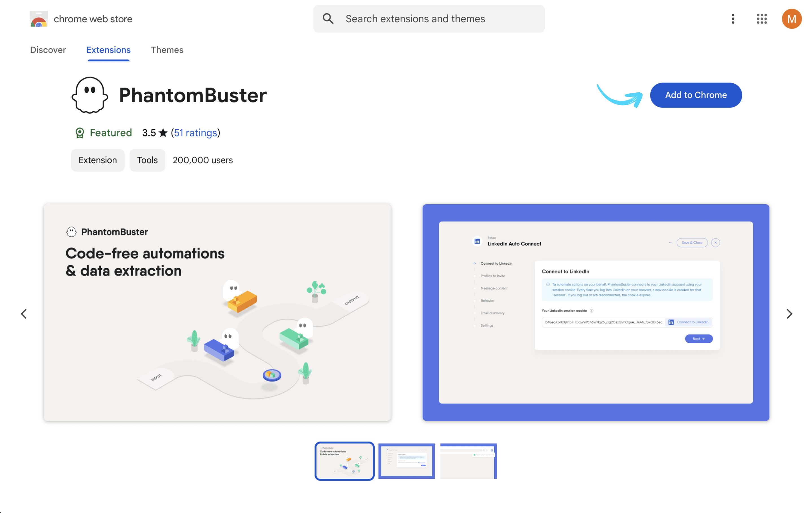
Task: Select the third carousel thumbnail
Action: click(468, 461)
